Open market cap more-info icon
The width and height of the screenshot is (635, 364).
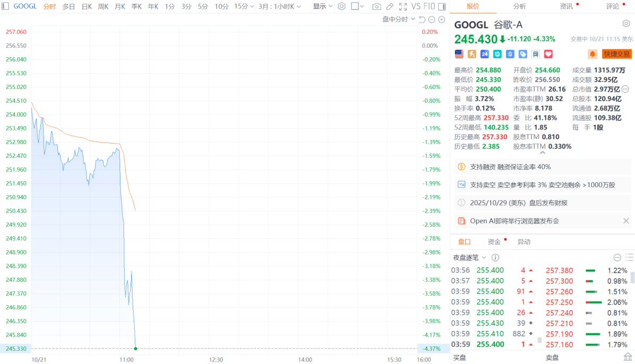(625, 89)
